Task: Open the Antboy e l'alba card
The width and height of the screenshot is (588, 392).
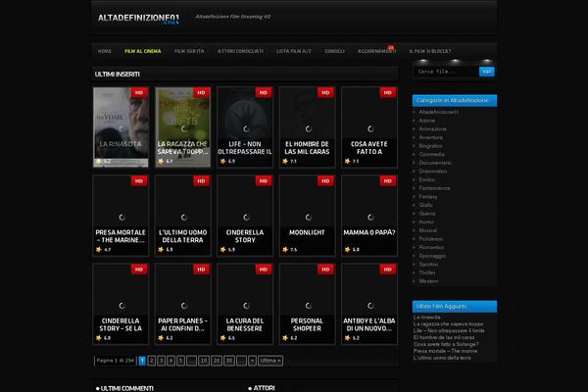Action: click(369, 304)
